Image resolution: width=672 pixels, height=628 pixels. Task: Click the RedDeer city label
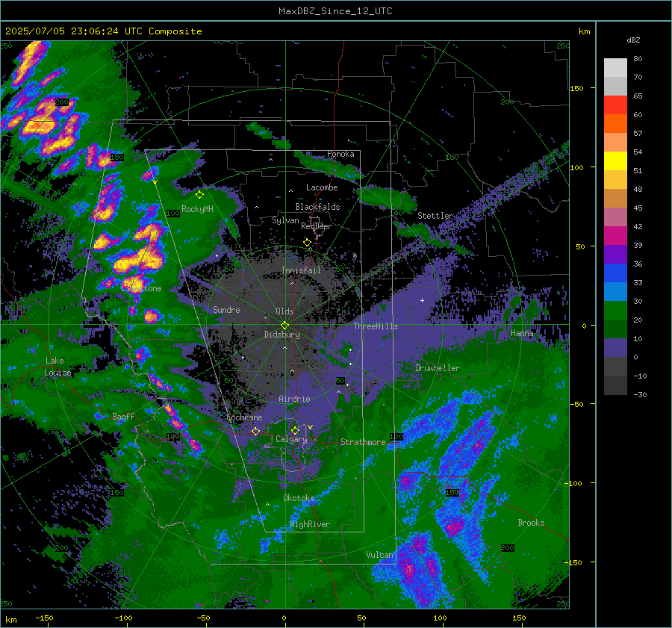click(x=317, y=226)
